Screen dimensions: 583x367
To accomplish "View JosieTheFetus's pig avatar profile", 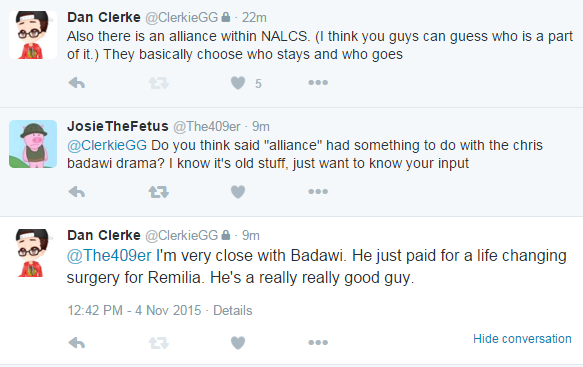I will click(x=33, y=144).
